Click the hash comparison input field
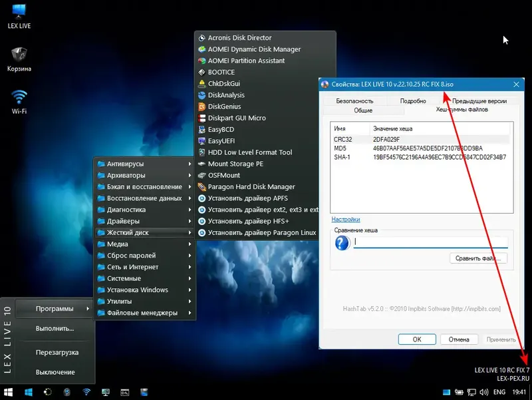This screenshot has width=532, height=400. pyautogui.click(x=430, y=242)
